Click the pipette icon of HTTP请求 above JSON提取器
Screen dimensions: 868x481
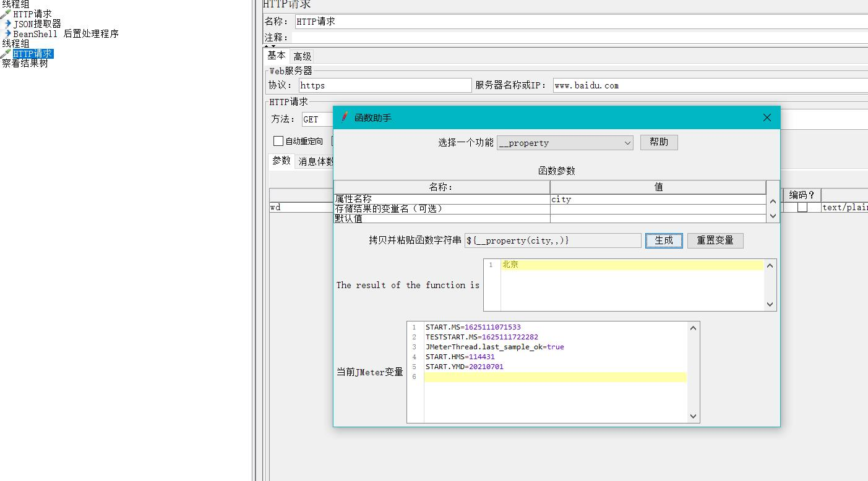coord(6,14)
